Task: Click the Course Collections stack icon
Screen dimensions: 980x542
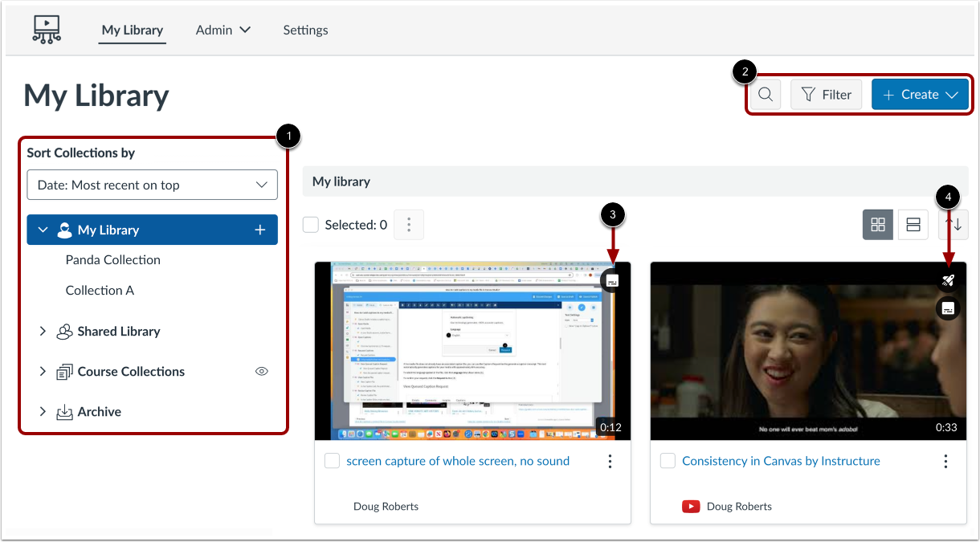Action: pos(64,372)
